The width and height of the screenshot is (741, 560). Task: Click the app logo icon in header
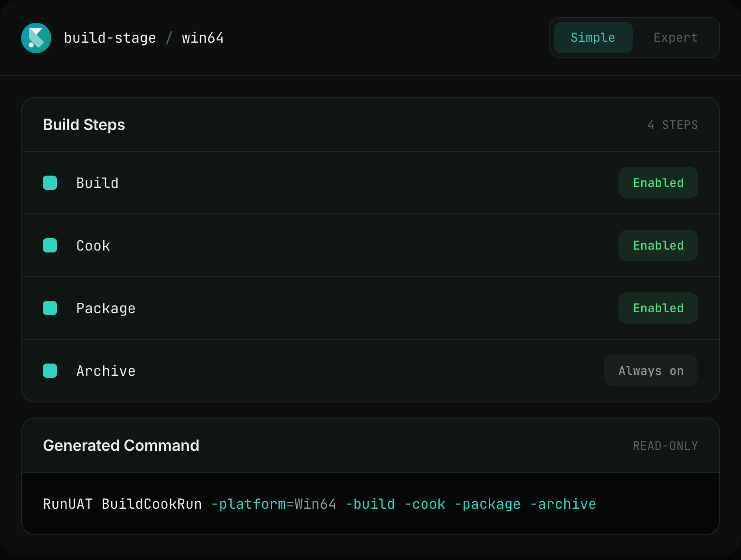(x=36, y=38)
